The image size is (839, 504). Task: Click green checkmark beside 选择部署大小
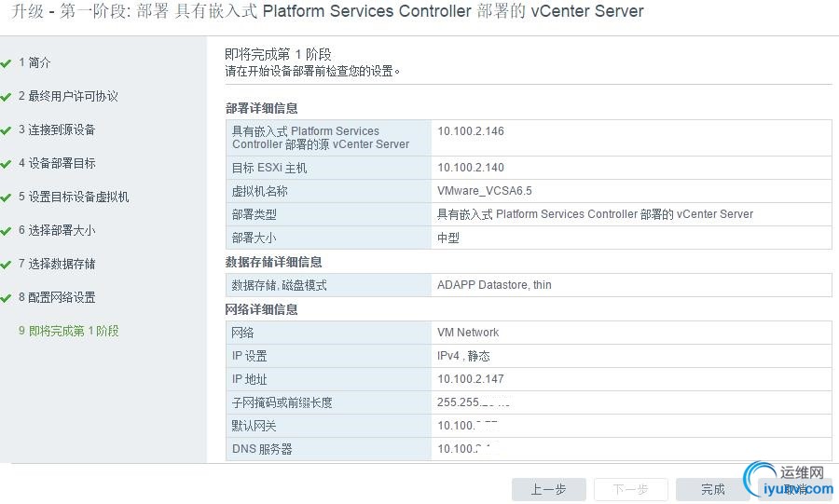[6, 231]
